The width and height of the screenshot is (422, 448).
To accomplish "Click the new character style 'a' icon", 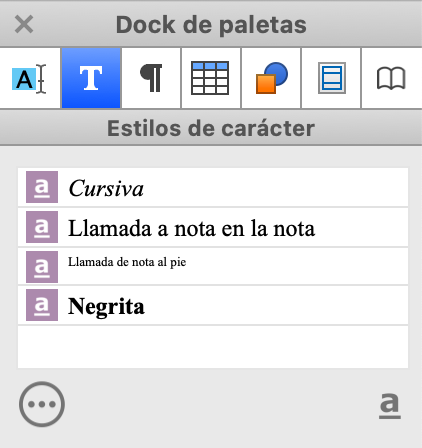I will [390, 405].
